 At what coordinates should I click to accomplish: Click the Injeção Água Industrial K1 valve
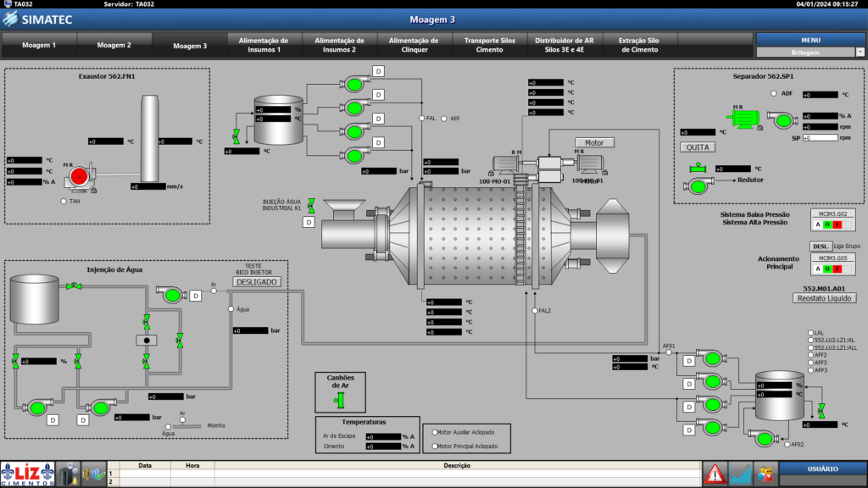coord(311,206)
